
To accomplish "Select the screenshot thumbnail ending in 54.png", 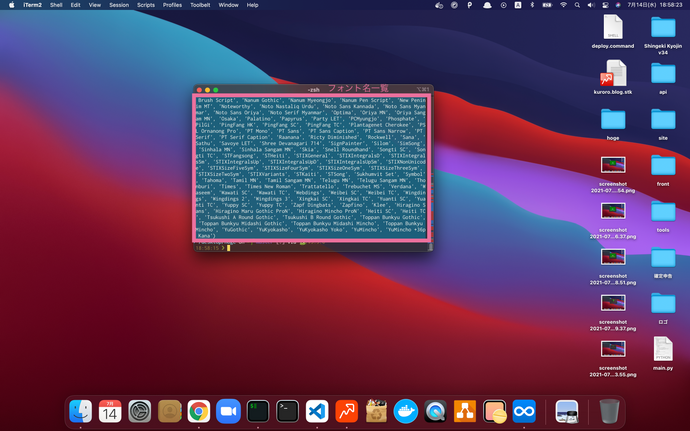I will point(613,165).
